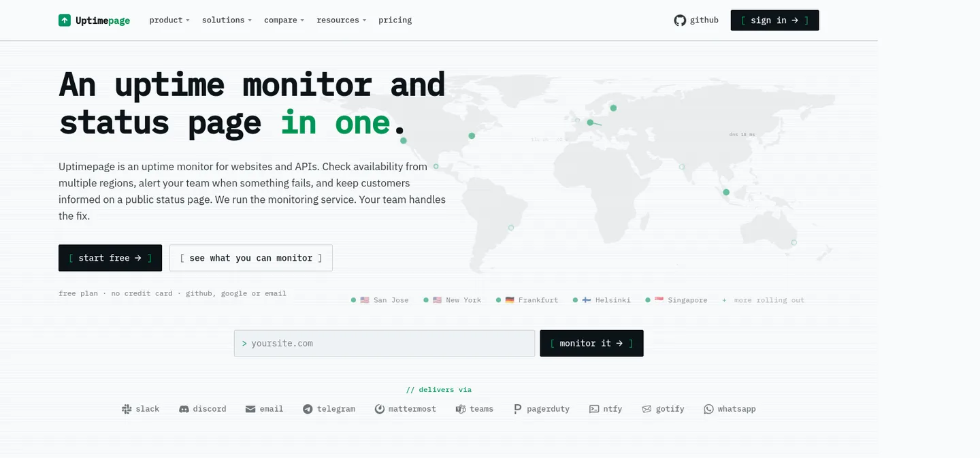Click the email envelope icon
This screenshot has width=980, height=458.
(250, 409)
